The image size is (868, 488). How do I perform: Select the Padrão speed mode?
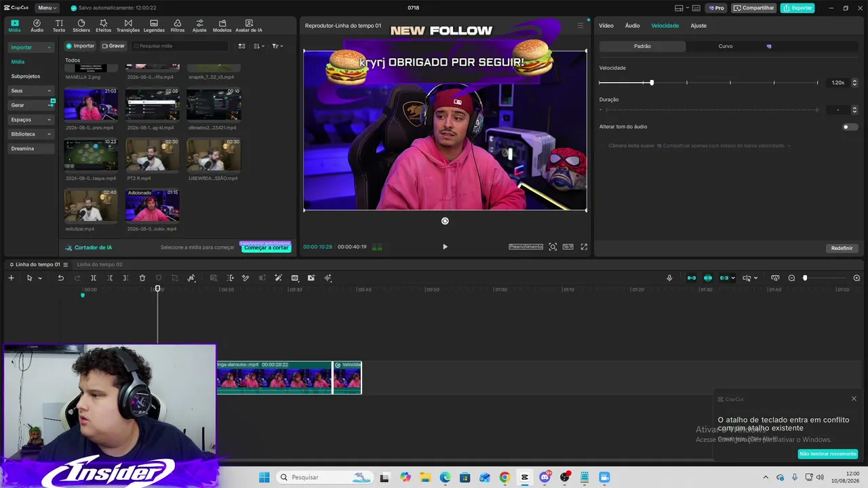tap(642, 46)
